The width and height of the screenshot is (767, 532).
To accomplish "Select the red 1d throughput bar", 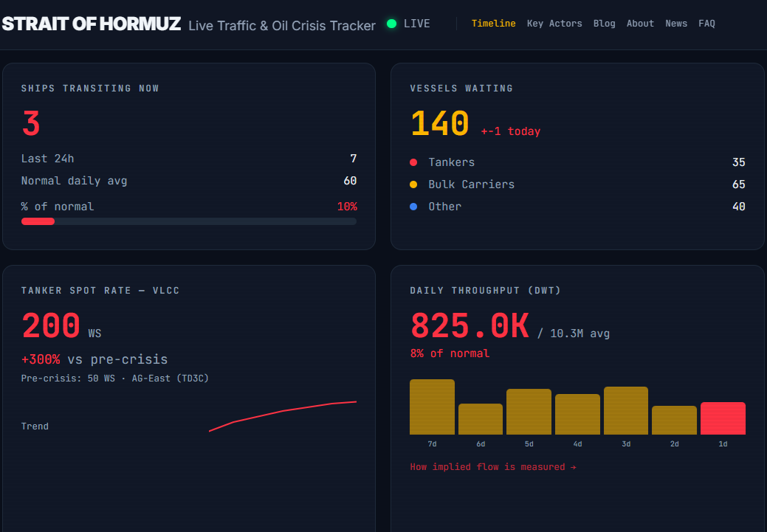I will [723, 418].
